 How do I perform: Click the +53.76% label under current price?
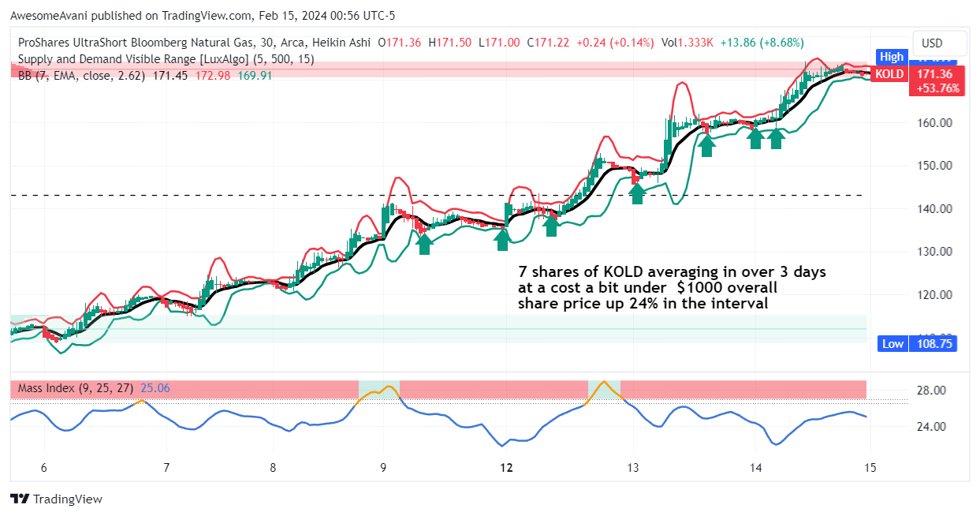pos(936,88)
